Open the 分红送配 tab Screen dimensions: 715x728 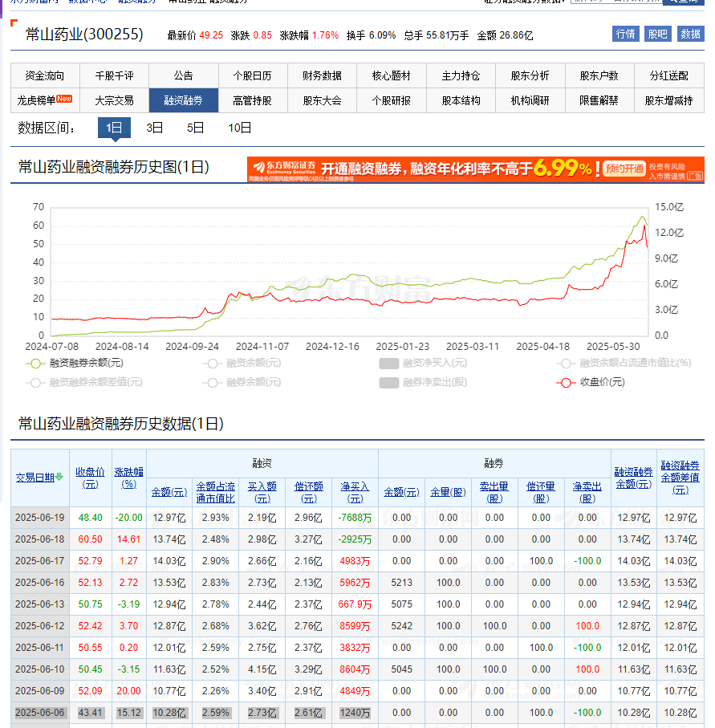coord(669,75)
